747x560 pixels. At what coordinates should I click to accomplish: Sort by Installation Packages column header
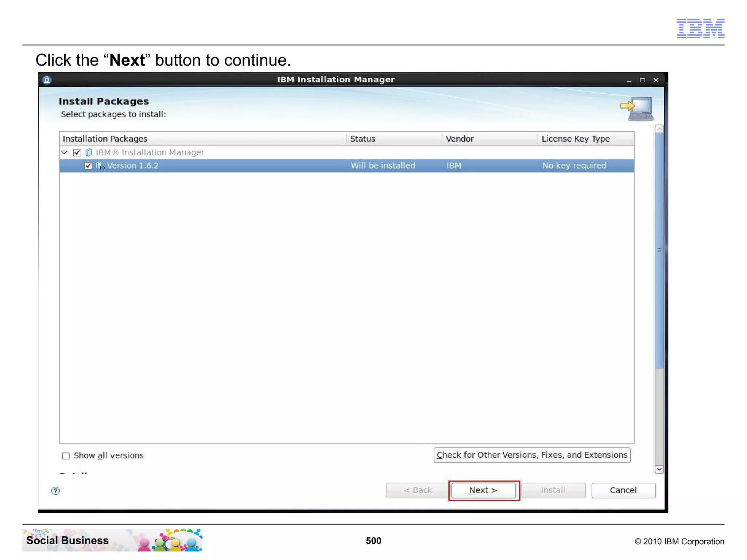point(203,139)
